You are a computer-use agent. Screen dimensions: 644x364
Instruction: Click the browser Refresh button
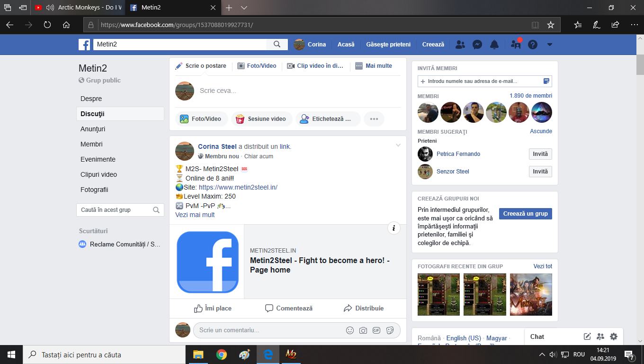click(x=47, y=25)
